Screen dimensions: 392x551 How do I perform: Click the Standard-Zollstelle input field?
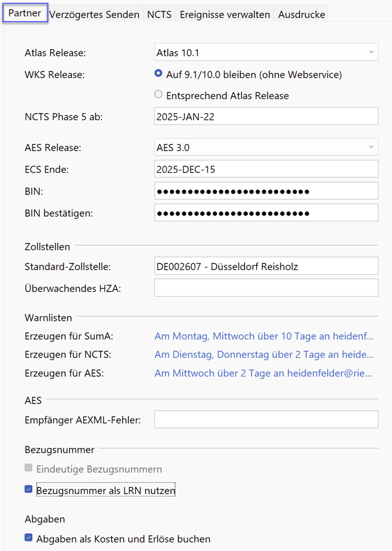[x=266, y=266]
